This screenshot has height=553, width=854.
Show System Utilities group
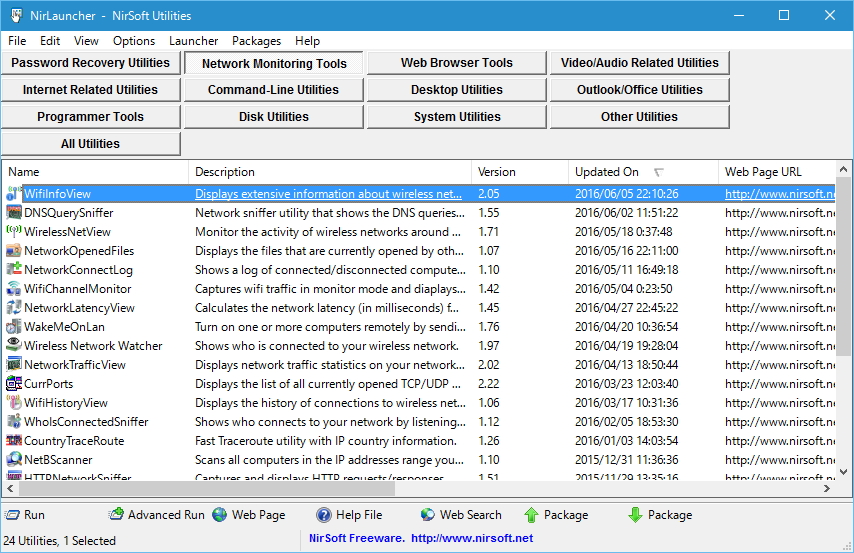457,117
